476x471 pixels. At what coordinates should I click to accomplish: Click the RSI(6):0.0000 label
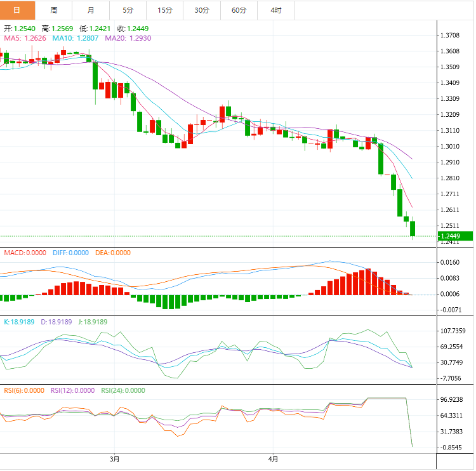click(x=24, y=390)
